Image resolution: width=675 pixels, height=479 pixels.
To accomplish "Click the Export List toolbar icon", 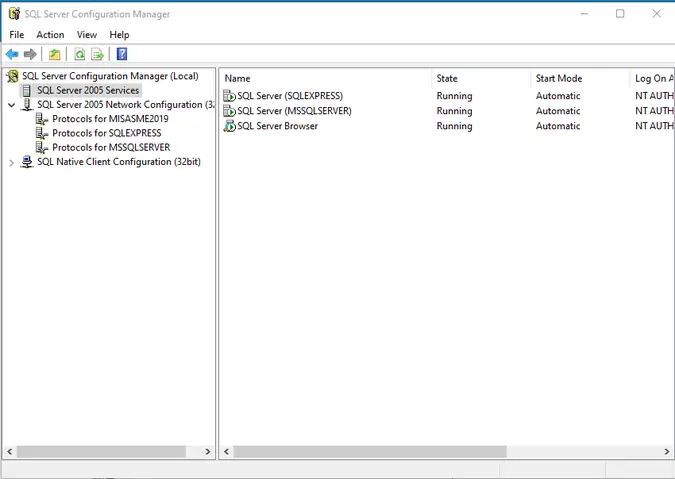I will [97, 54].
